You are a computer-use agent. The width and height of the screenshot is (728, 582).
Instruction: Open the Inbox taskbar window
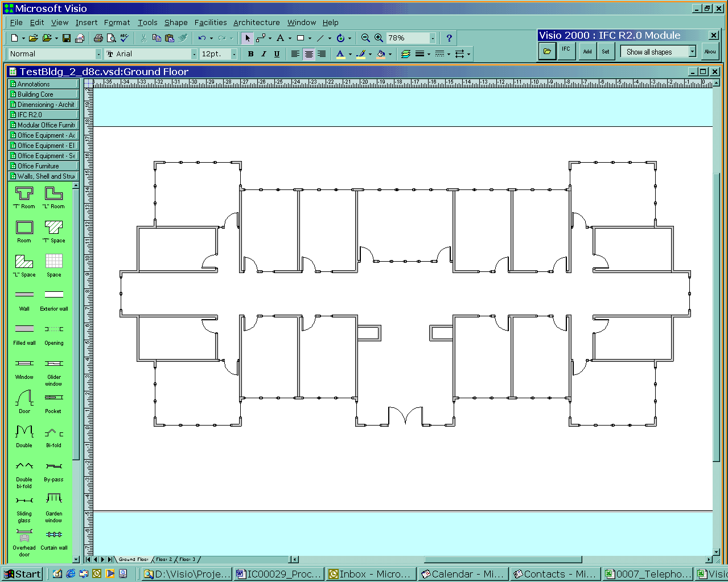(371, 574)
